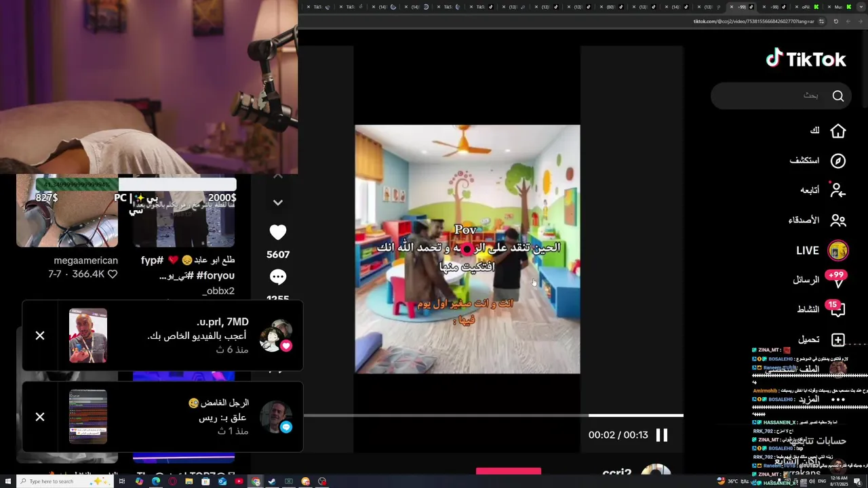Open File Explorer from the taskbar
The height and width of the screenshot is (488, 868).
[189, 481]
